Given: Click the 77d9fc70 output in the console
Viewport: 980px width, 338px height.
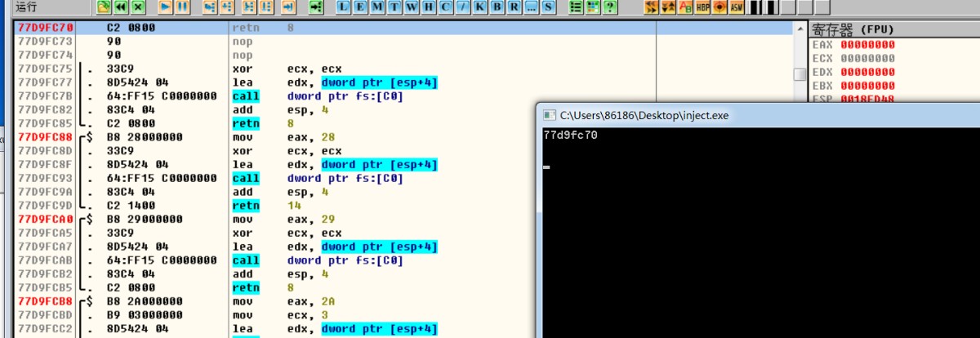Looking at the screenshot, I should [569, 135].
